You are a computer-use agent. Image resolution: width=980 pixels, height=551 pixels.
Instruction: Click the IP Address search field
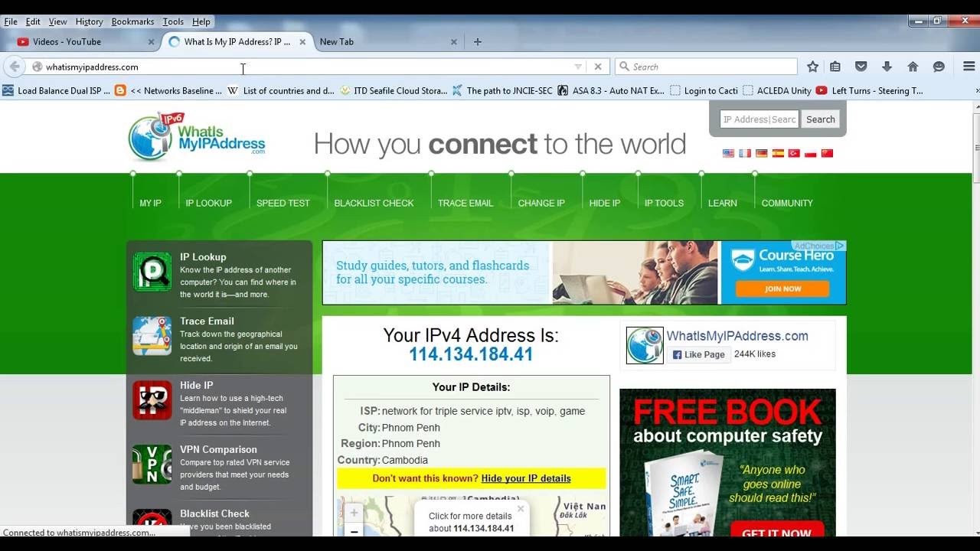tap(759, 119)
